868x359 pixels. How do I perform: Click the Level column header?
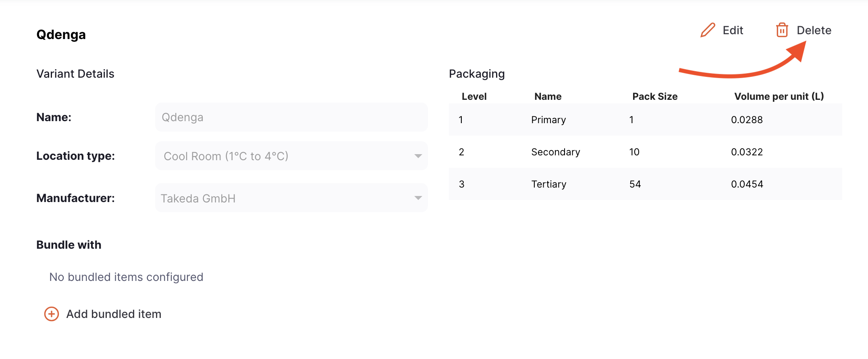474,97
